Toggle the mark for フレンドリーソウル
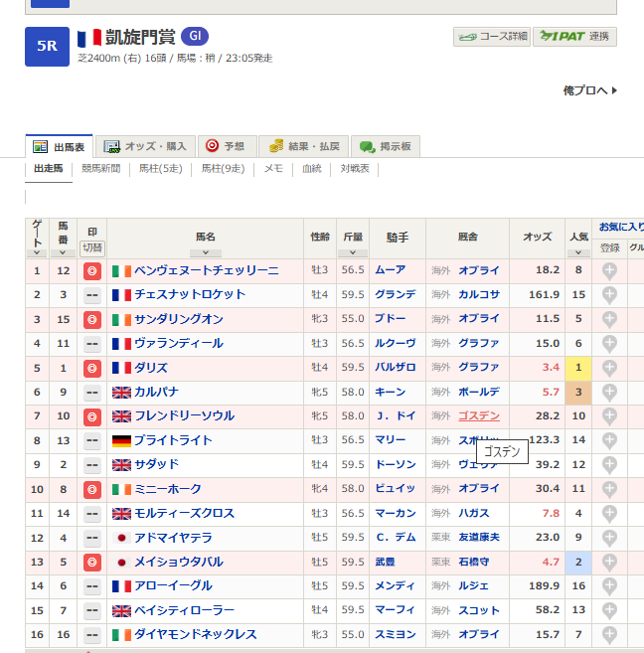Image resolution: width=644 pixels, height=653 pixels. pyautogui.click(x=92, y=416)
